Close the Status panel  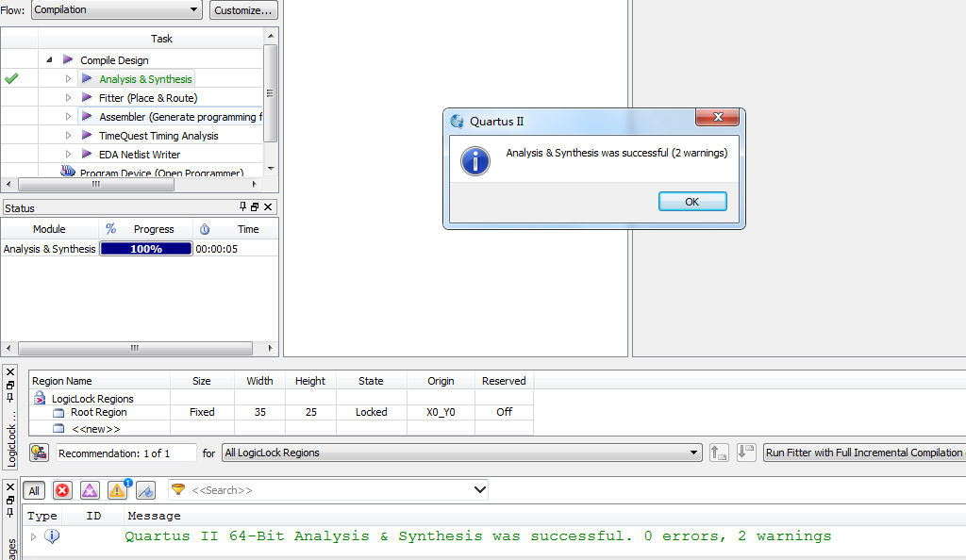[267, 206]
